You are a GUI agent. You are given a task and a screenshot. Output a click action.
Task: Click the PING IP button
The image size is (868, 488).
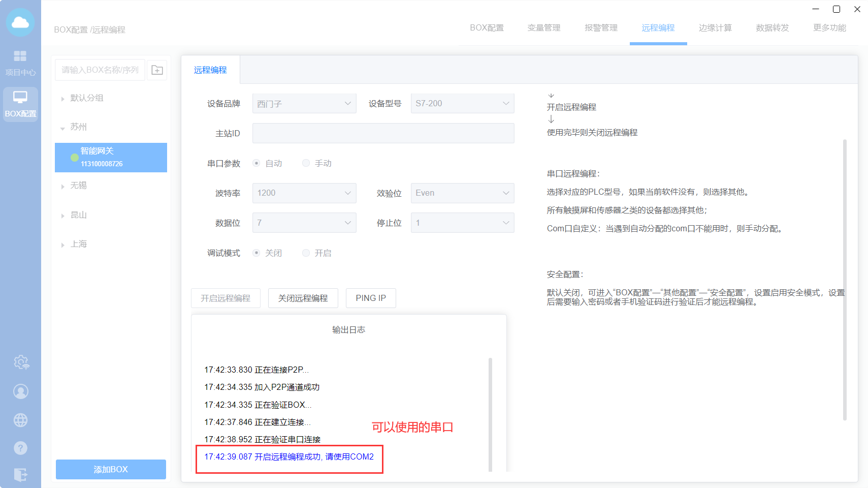coord(371,298)
